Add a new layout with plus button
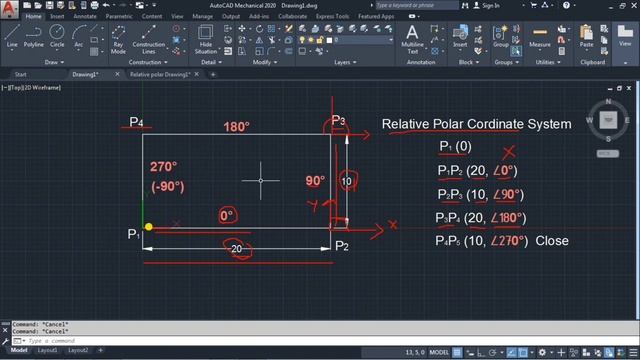Screen dimensions: 640x360 tap(100, 350)
